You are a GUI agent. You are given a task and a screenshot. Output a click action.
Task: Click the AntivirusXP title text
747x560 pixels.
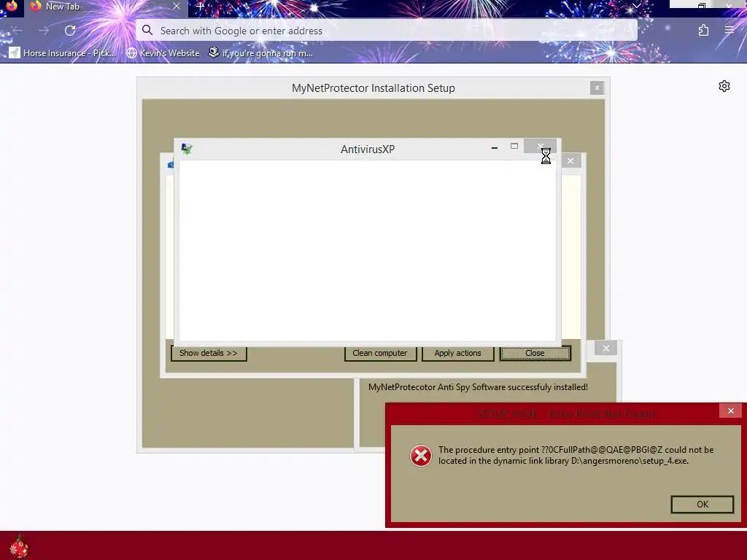tap(368, 149)
